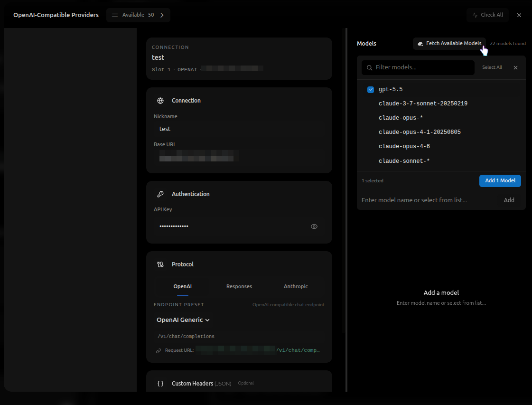The height and width of the screenshot is (405, 532).
Task: Select the claude-opus-* model entry
Action: (x=441, y=118)
